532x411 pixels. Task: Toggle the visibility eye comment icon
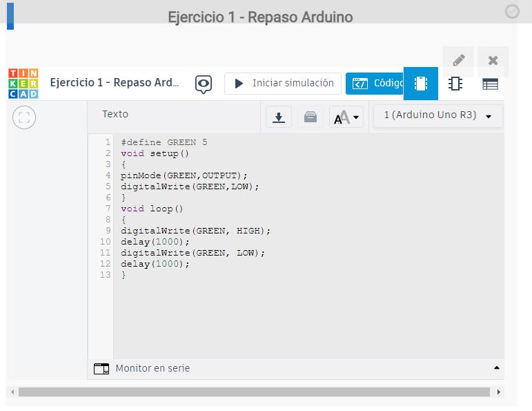pos(204,84)
